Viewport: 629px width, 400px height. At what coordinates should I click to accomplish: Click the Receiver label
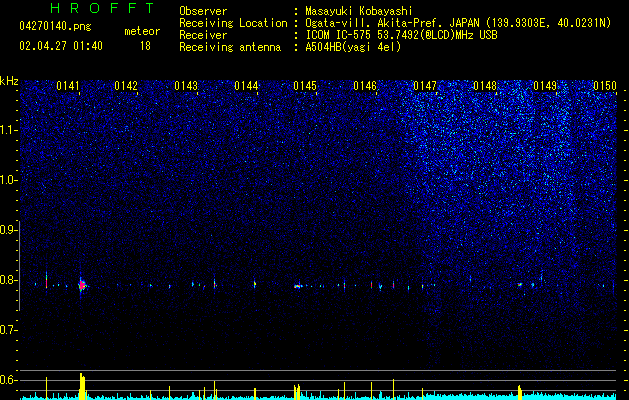203,35
